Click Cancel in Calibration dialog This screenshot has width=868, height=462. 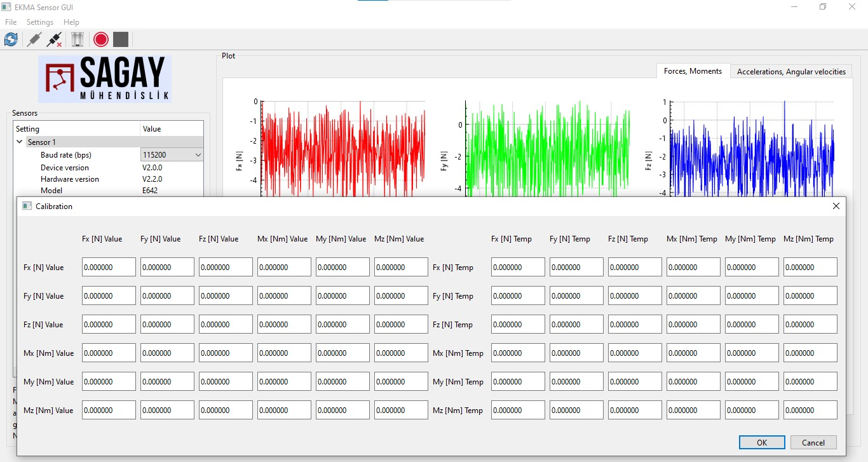813,442
